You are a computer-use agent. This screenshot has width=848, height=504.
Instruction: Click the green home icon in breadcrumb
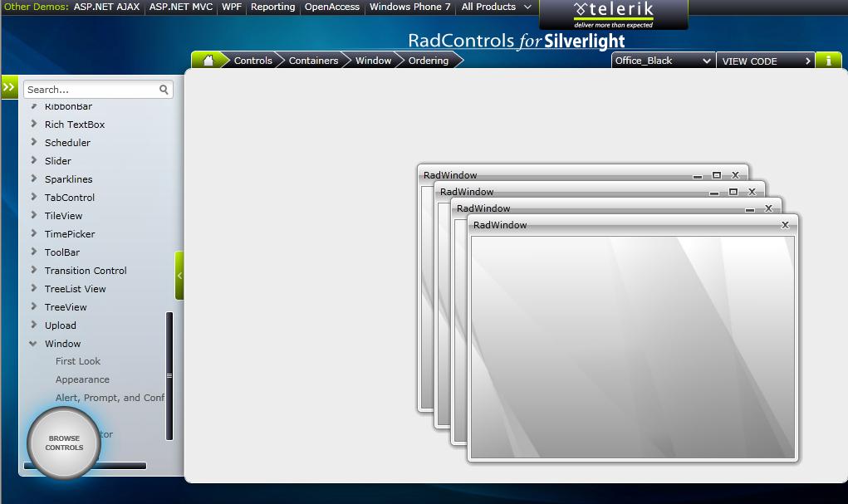click(208, 60)
